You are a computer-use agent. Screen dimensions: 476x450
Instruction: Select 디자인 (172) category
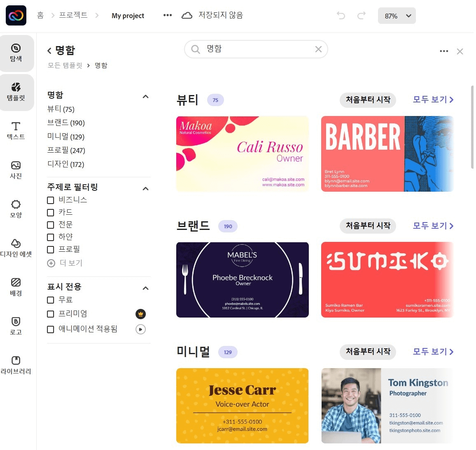65,165
